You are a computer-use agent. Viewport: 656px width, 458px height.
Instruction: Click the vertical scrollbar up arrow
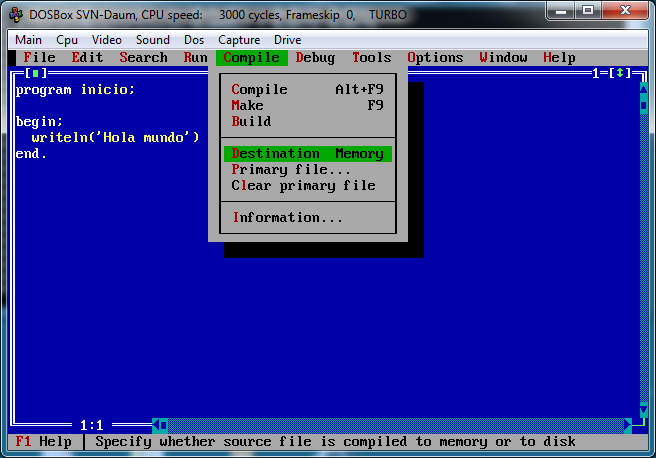click(x=643, y=89)
